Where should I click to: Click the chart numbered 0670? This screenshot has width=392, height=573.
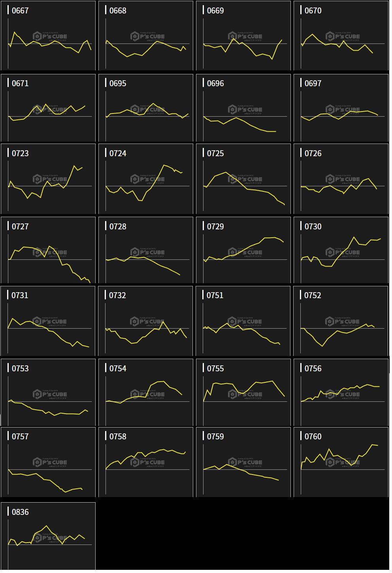[341, 36]
